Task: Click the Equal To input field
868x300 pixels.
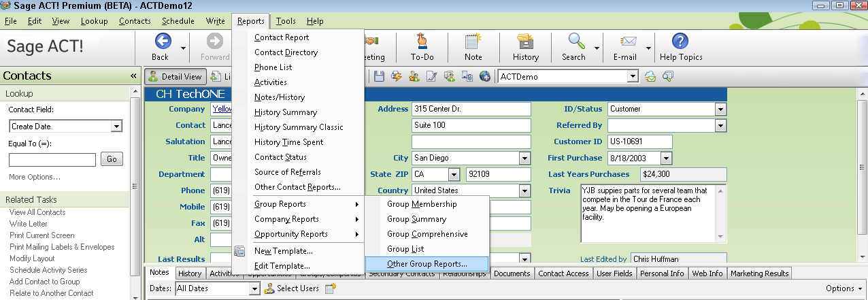Action: pos(52,160)
